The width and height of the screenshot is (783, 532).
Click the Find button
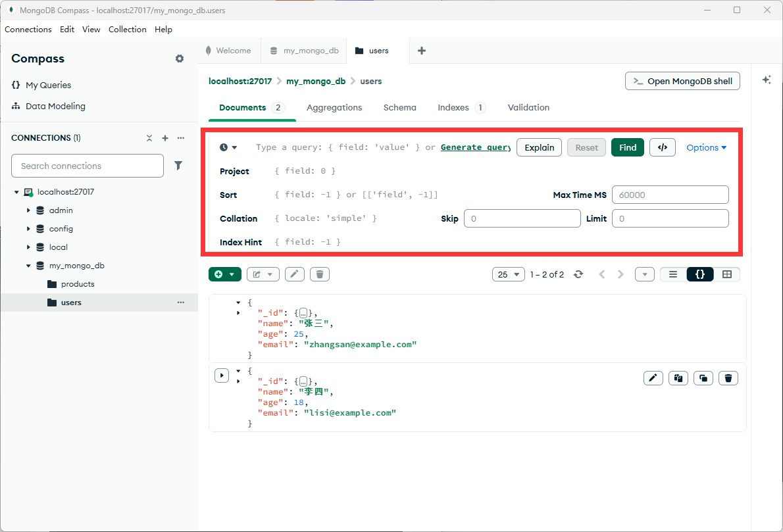pos(628,147)
